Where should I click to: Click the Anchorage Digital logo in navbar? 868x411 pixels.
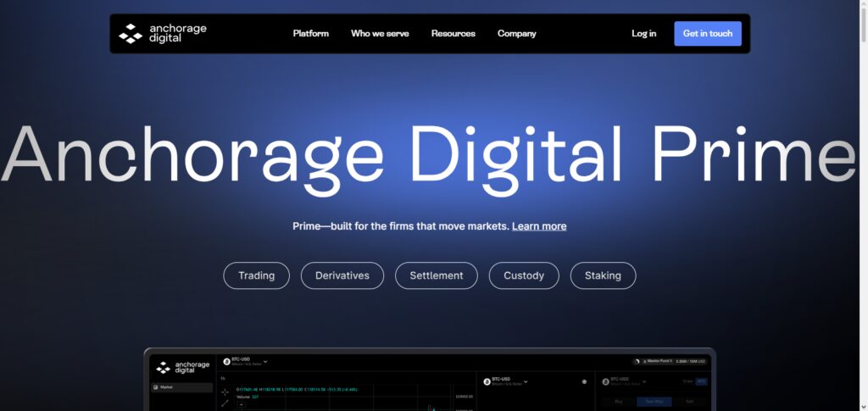(x=162, y=34)
